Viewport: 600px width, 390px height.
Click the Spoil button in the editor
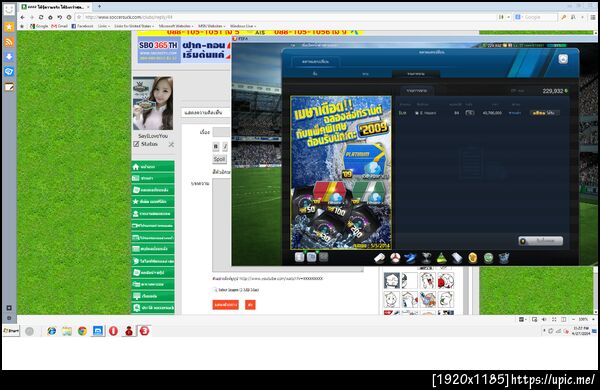[219, 159]
